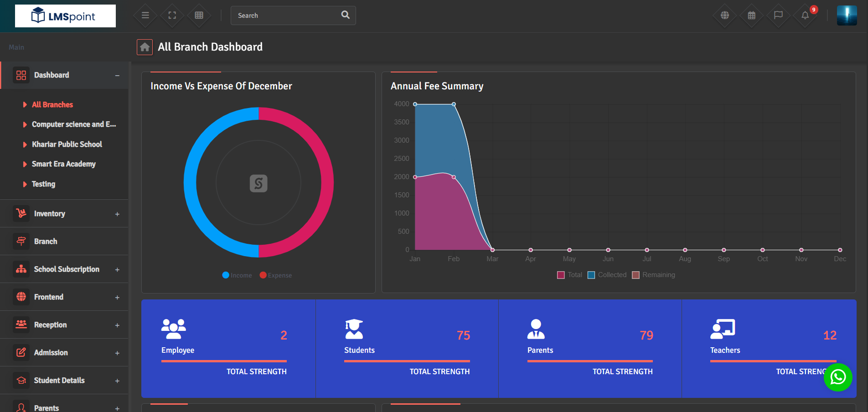Screen dimensions: 868x412
Task: Open Smart Era Academy branch dashboard
Action: coord(63,164)
